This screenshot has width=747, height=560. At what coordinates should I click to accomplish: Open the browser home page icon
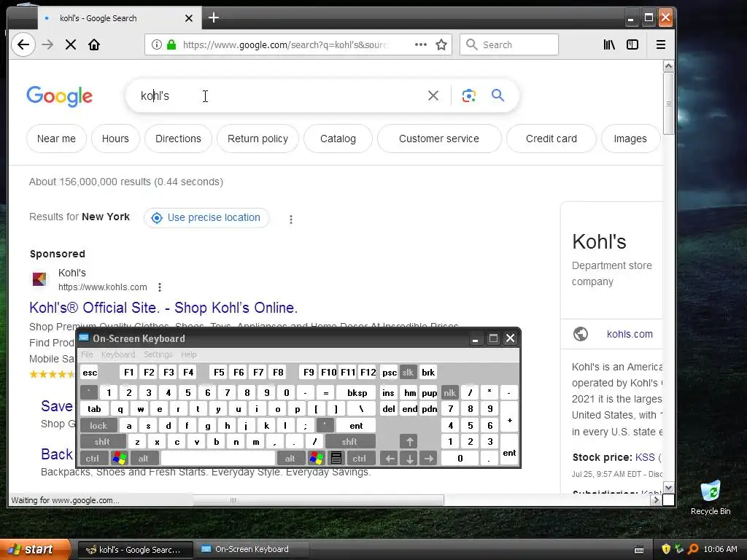click(x=94, y=44)
